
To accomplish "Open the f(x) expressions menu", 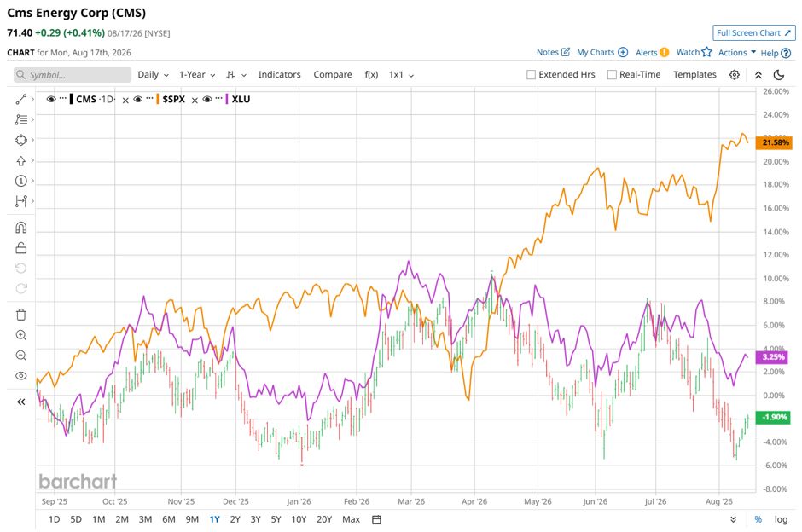I will click(371, 75).
